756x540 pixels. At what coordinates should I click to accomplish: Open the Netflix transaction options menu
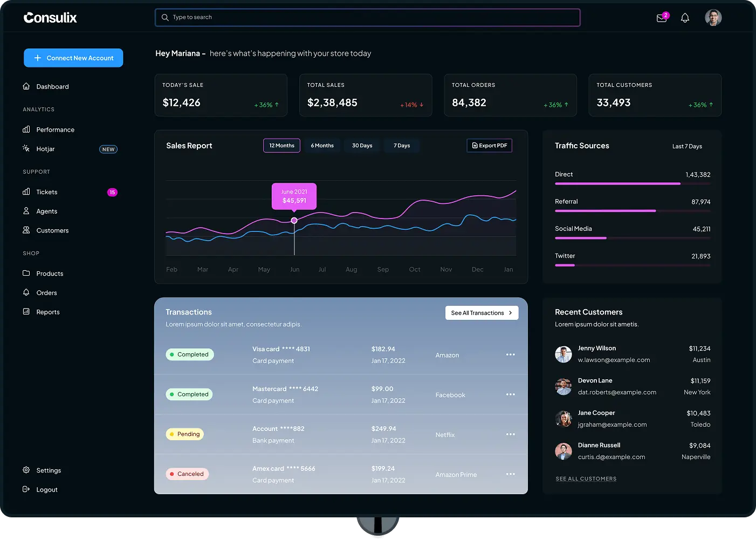click(511, 434)
